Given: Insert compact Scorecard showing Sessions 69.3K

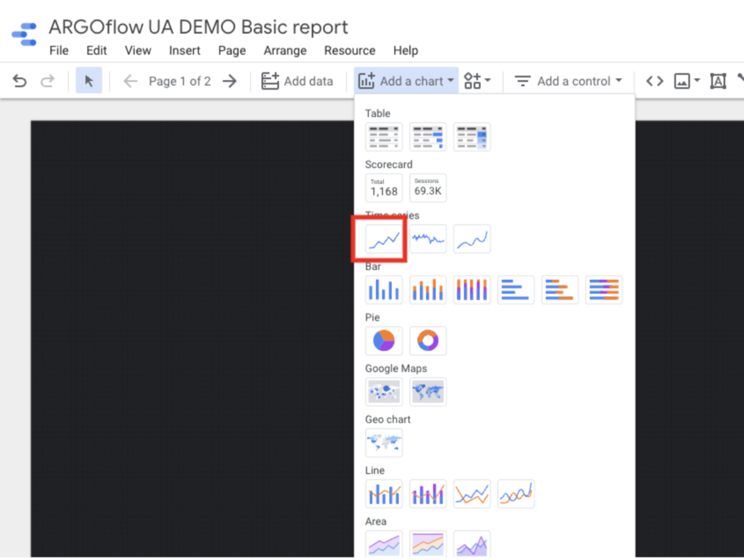Looking at the screenshot, I should 428,187.
